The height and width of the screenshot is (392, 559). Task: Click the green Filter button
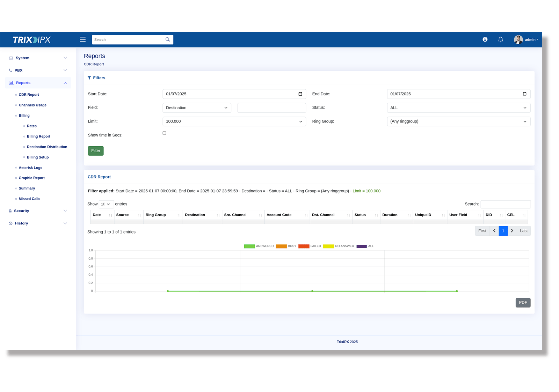pyautogui.click(x=96, y=151)
